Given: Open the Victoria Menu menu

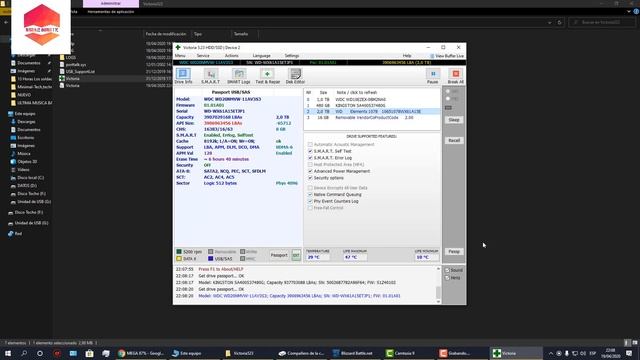Looking at the screenshot, I should tap(180, 56).
